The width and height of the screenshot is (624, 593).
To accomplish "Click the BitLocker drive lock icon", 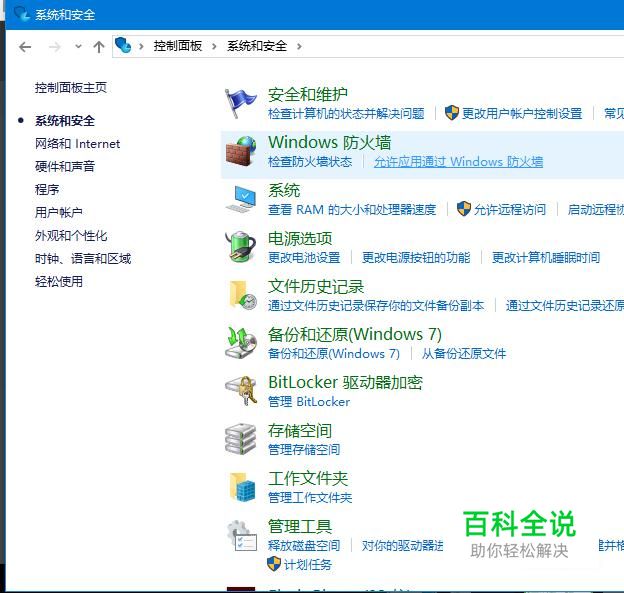I will tap(241, 390).
